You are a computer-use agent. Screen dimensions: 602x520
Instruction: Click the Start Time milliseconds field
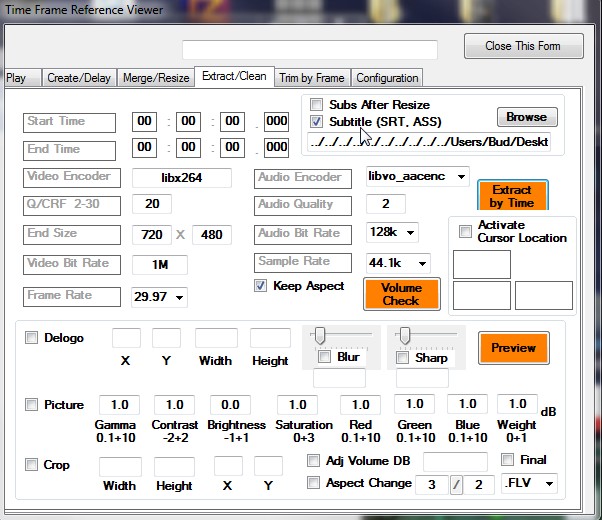276,121
